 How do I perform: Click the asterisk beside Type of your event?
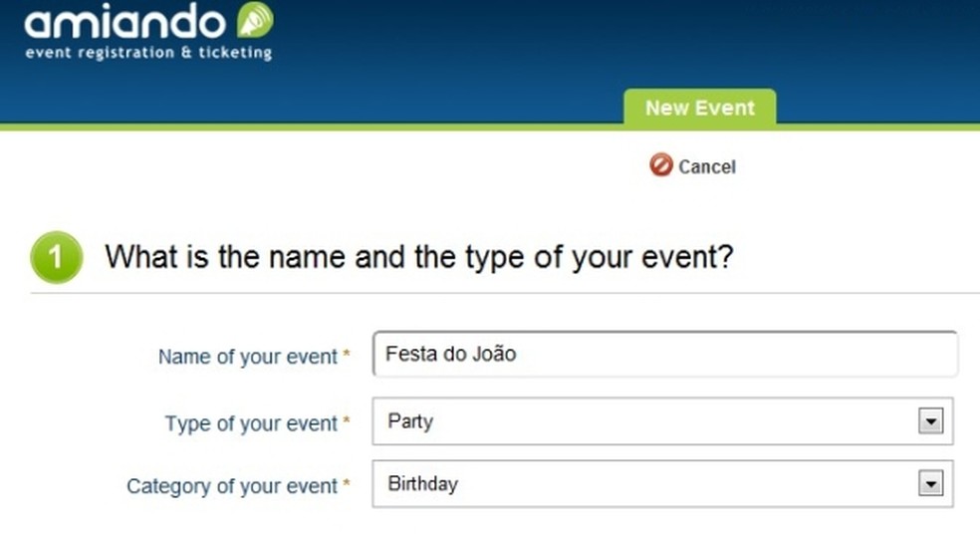(347, 421)
